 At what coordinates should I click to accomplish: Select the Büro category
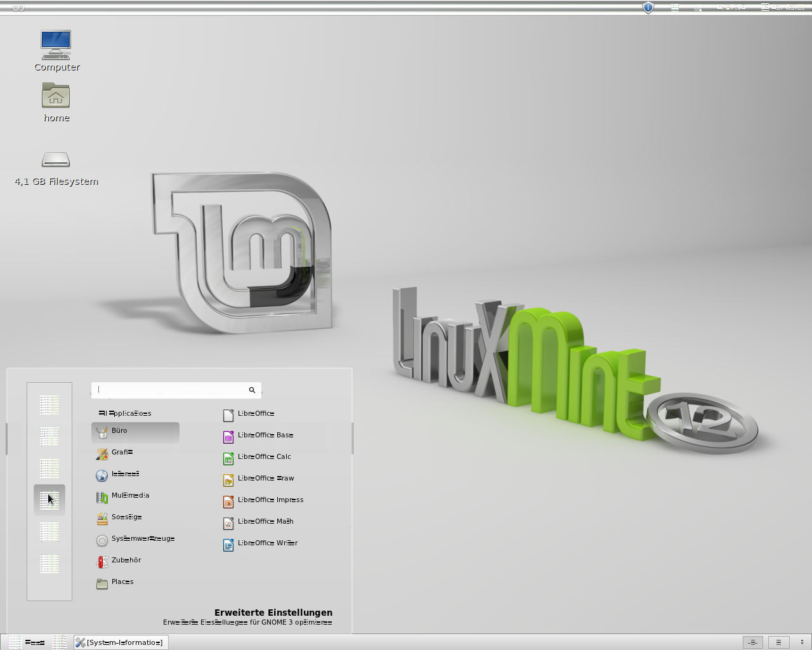point(135,432)
